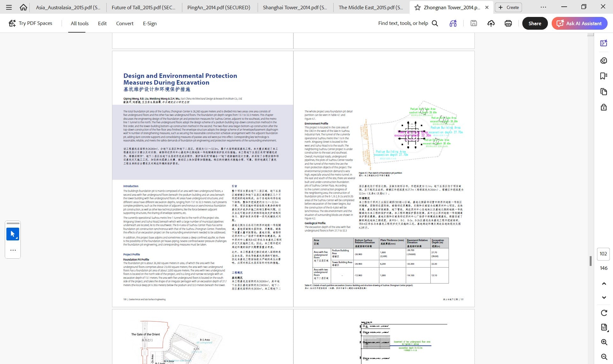Star the Zhongnan Tower tab
613x364 pixels.
coord(417,7)
